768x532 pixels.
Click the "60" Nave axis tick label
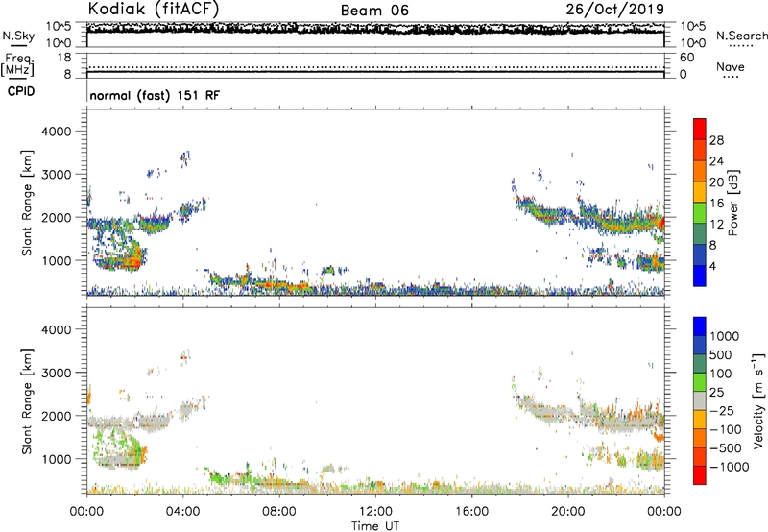coord(687,58)
